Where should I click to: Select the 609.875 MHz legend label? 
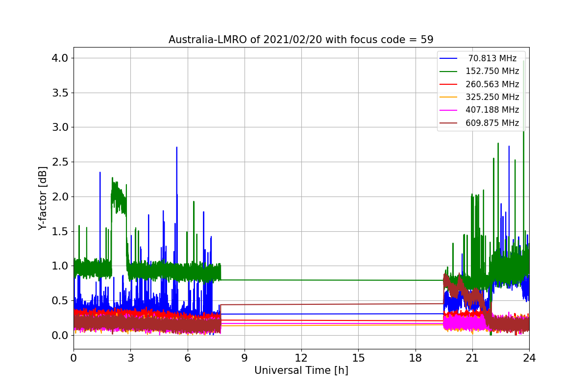(x=492, y=123)
